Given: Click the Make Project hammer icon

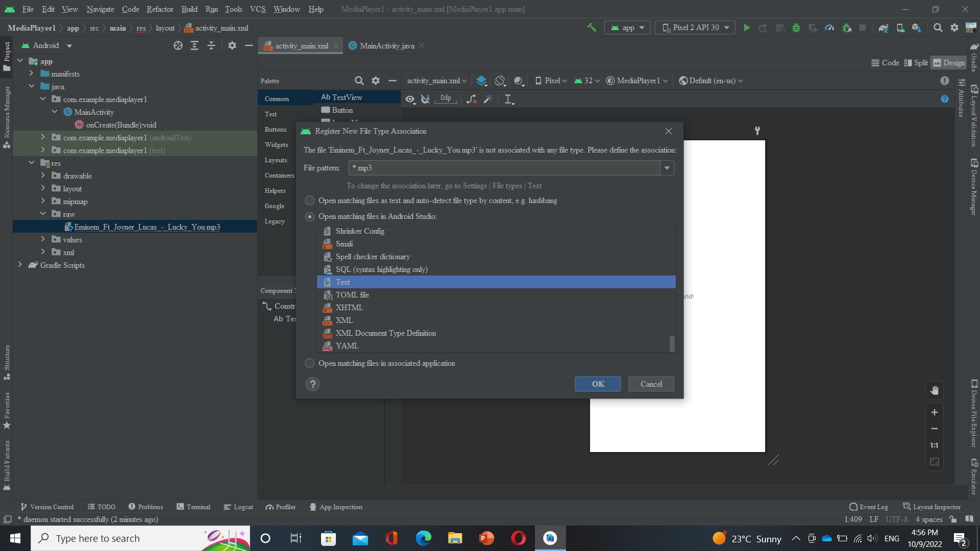Looking at the screenshot, I should pyautogui.click(x=592, y=28).
